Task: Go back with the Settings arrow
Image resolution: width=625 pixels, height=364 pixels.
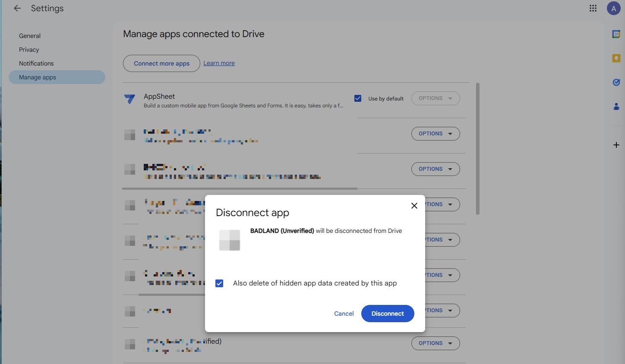Action: coord(17,8)
